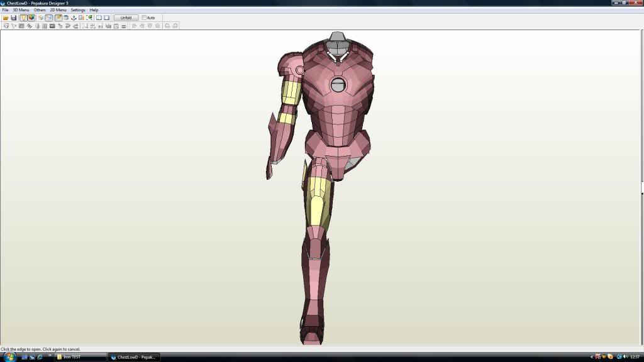Open the 2D Menu

coord(58,10)
